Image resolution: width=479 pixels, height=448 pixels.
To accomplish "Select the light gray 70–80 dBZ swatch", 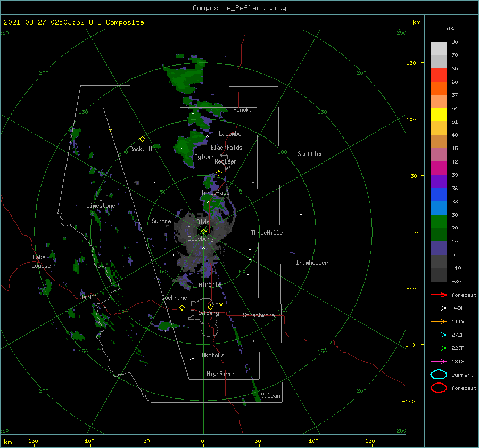I will point(439,48).
